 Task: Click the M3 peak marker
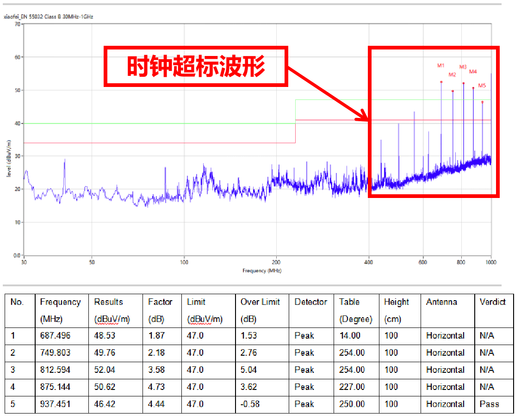click(x=463, y=83)
